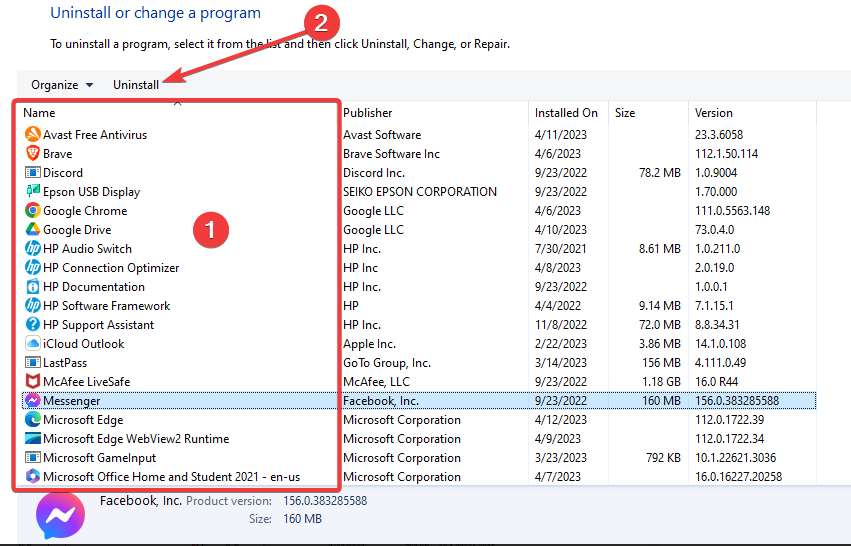
Task: Click the iCloud Outlook cloud icon
Action: pyautogui.click(x=33, y=343)
